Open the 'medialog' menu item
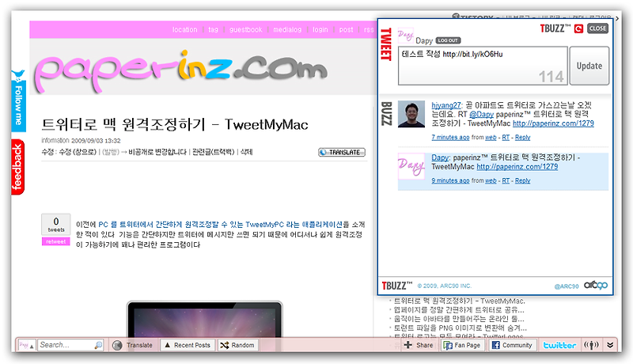Viewport: 633px width, 364px height. point(287,29)
